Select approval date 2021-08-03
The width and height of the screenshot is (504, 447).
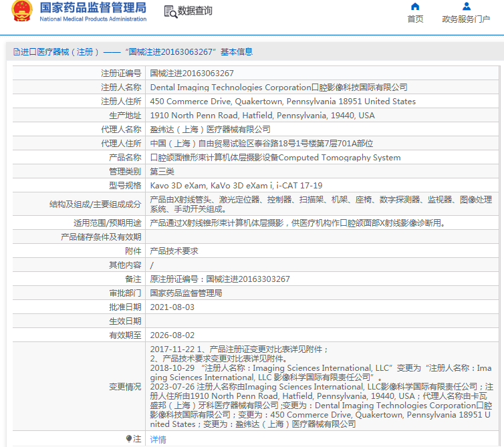[172, 307]
